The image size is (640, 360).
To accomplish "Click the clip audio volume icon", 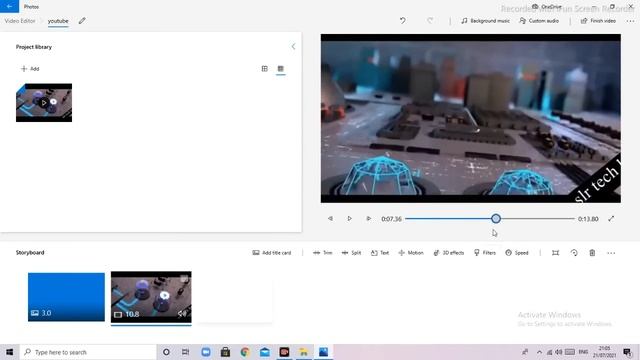I will click(182, 313).
